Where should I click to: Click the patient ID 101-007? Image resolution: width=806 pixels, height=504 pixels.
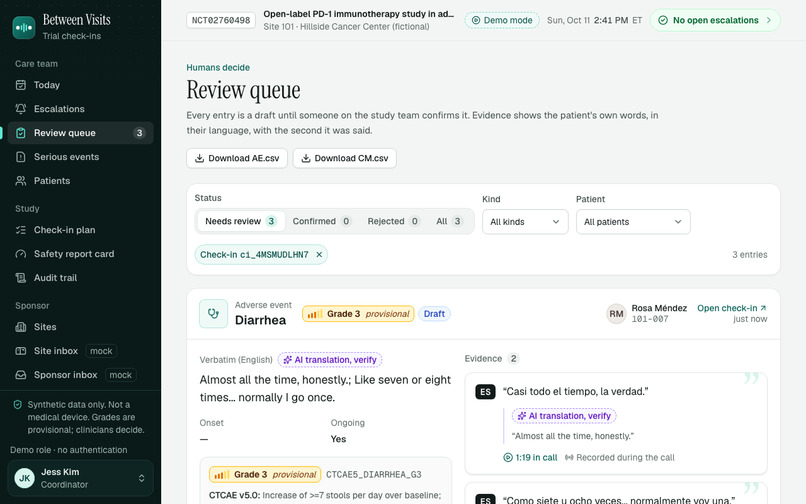(650, 319)
